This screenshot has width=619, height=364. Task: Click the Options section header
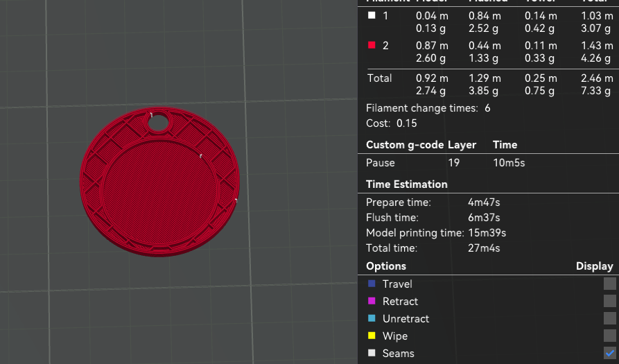pyautogui.click(x=386, y=266)
